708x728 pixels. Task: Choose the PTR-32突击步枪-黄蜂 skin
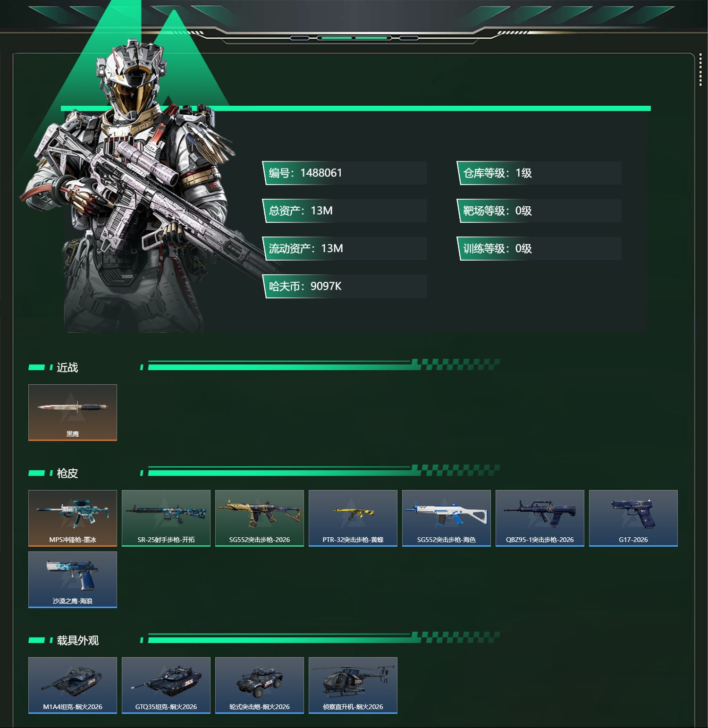(353, 518)
